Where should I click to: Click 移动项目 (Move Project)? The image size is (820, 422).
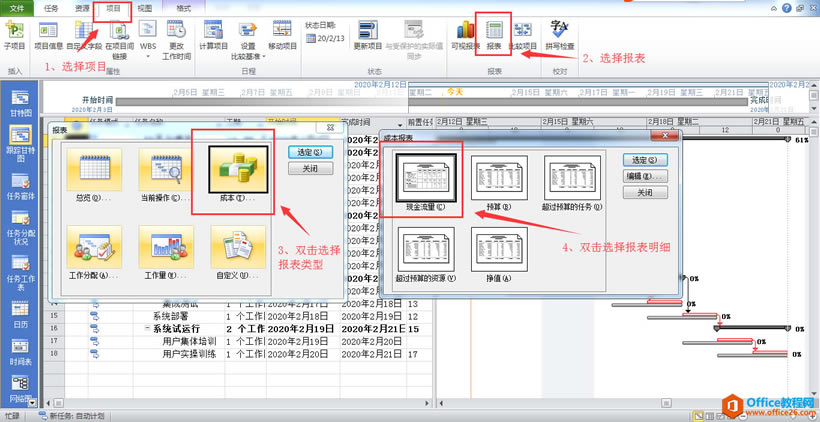(x=282, y=36)
